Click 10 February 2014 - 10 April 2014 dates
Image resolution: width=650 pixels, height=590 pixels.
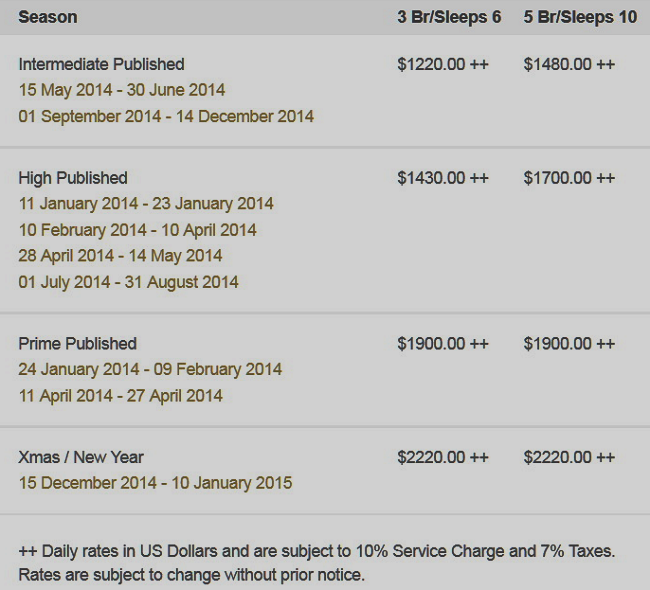point(138,230)
